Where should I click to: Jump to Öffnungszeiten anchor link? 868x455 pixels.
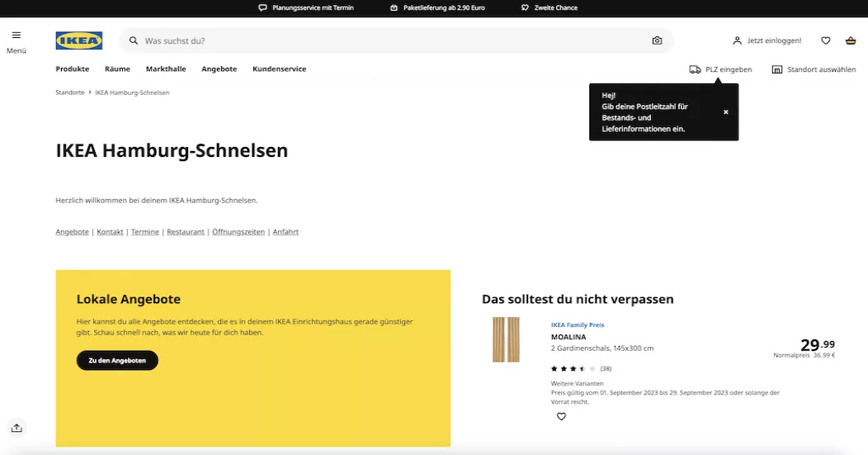tap(238, 232)
